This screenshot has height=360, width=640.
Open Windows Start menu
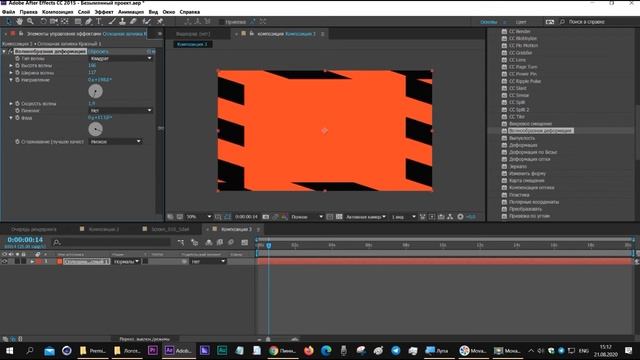(9, 351)
